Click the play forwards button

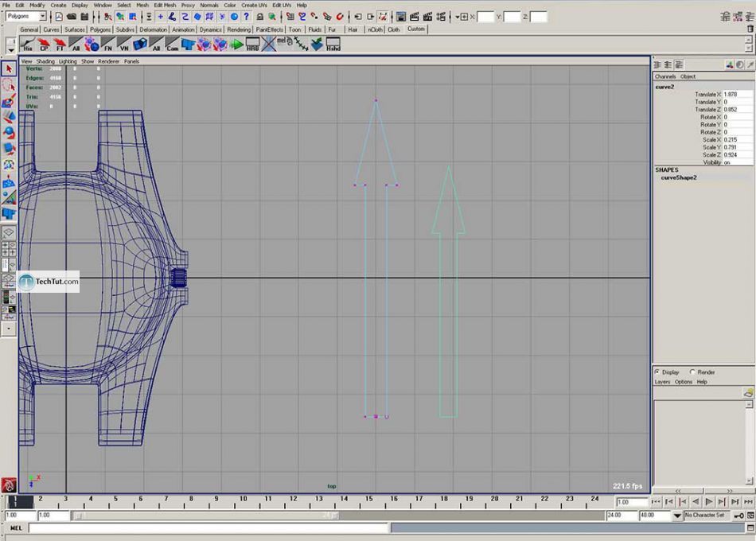tap(708, 502)
